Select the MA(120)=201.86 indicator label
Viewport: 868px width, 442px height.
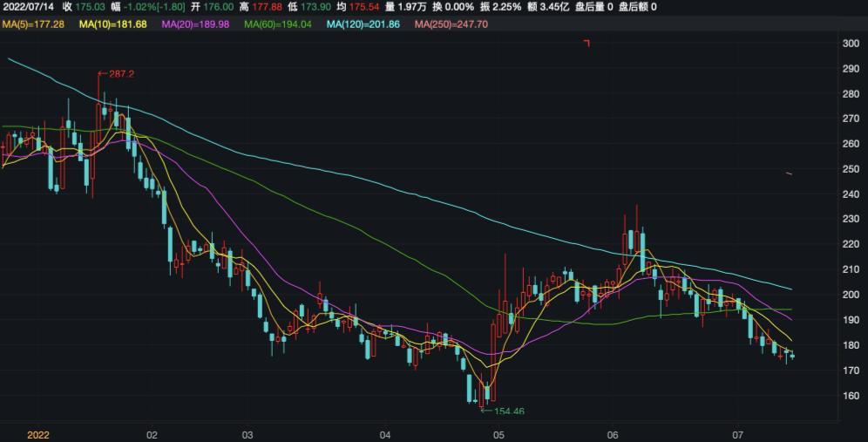(x=363, y=24)
